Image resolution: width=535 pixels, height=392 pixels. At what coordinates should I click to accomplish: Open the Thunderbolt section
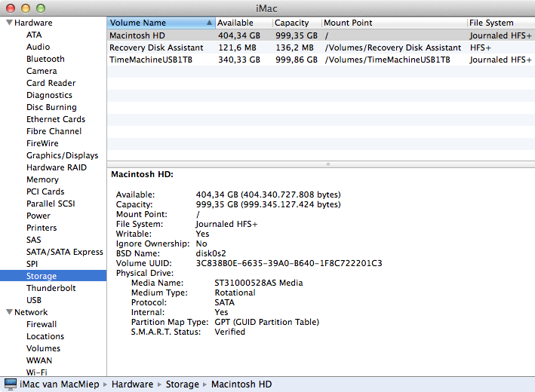[x=51, y=288]
